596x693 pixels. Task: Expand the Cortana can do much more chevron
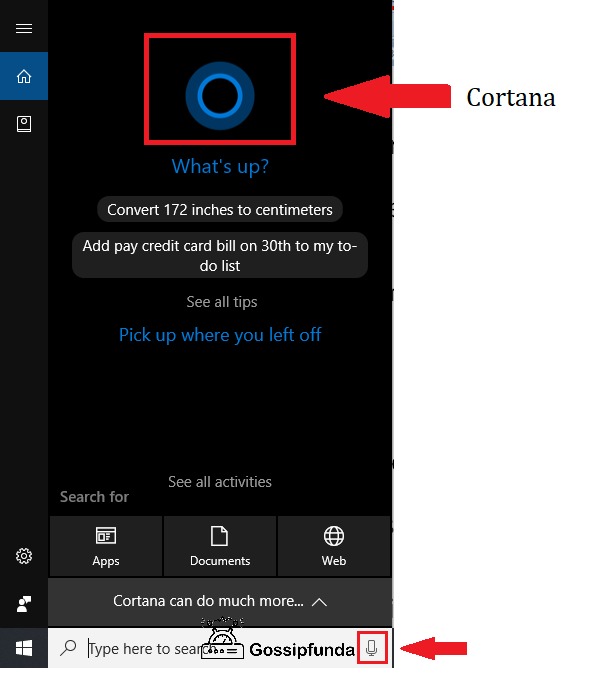click(319, 602)
